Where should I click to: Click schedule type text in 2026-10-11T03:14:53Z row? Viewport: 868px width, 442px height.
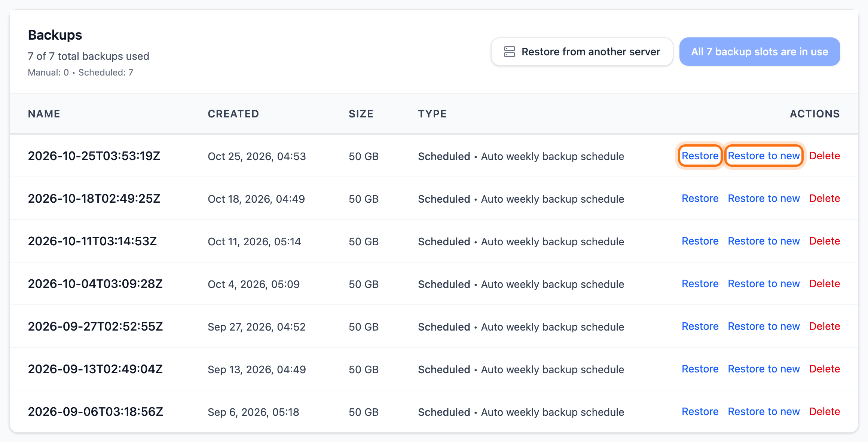click(x=521, y=242)
